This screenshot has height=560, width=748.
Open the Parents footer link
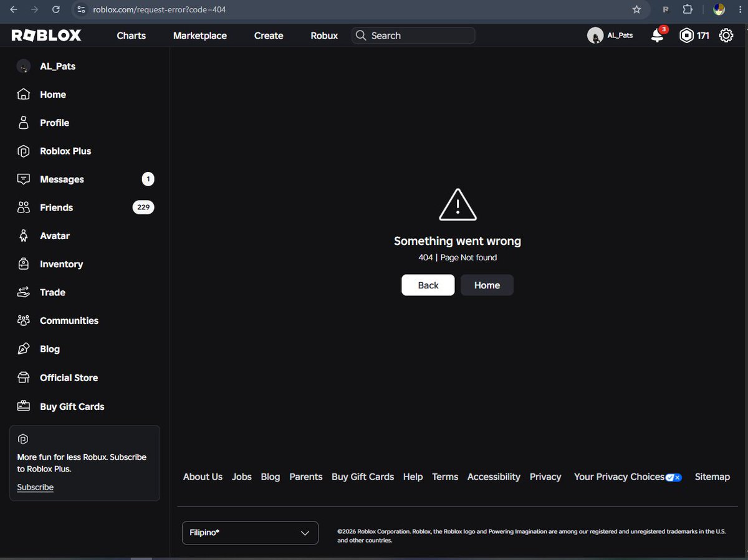(306, 477)
